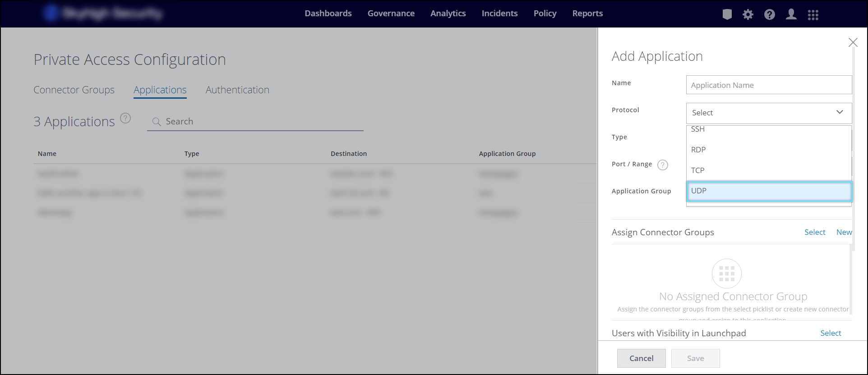Close the Add Application panel
Image resolution: width=868 pixels, height=375 pixels.
(x=853, y=42)
